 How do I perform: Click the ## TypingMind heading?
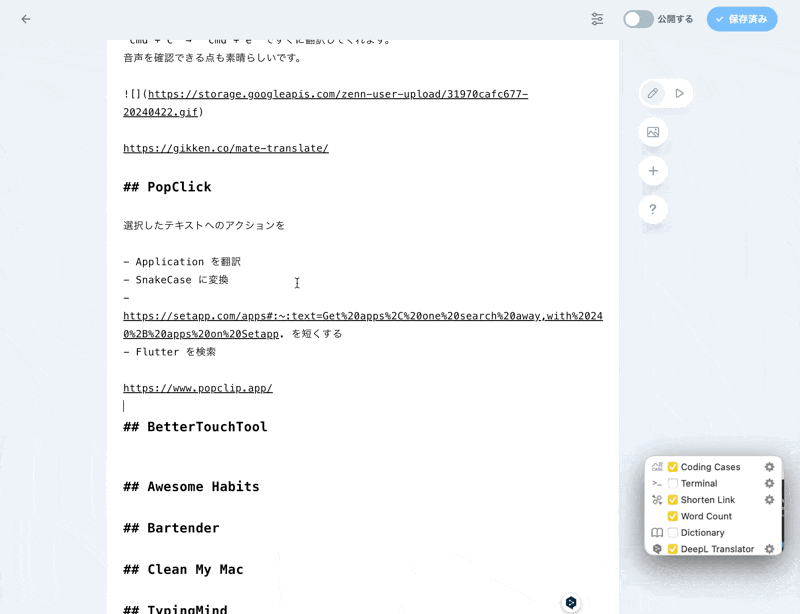176,608
